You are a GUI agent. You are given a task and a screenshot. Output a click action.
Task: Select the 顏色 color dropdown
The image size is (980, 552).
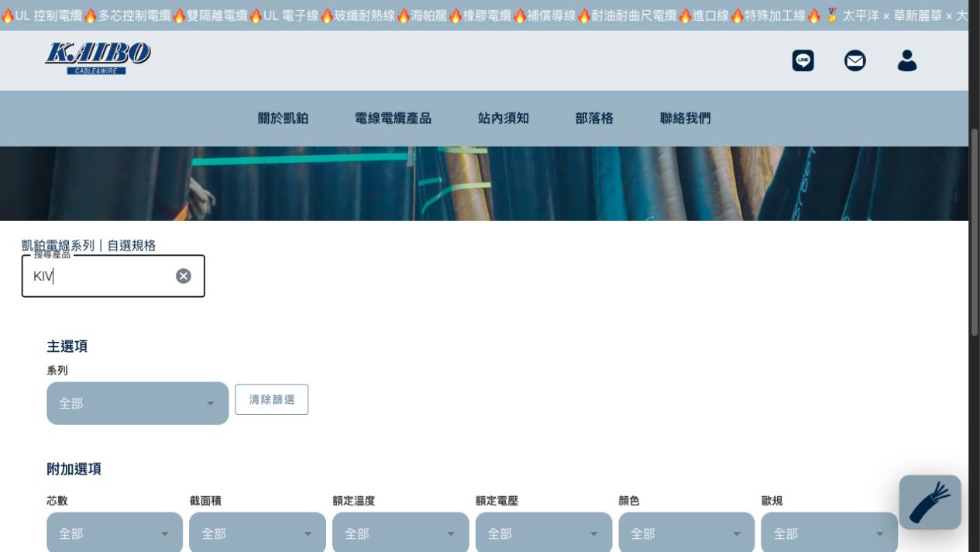pos(686,533)
